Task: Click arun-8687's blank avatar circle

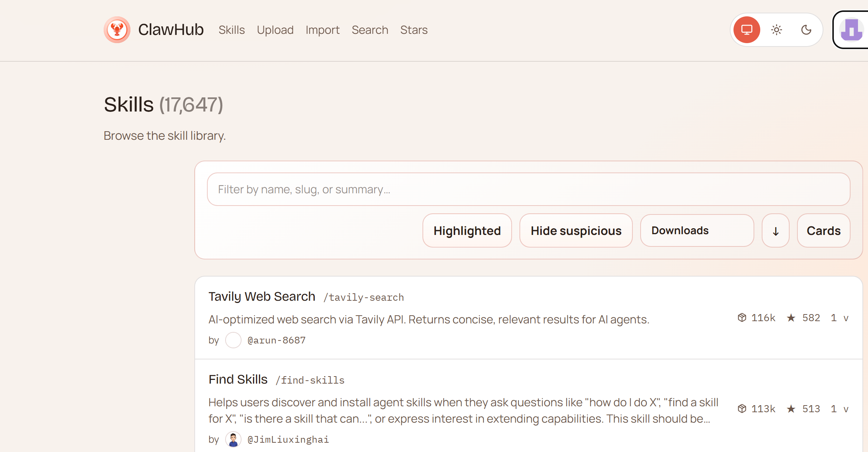Action: pyautogui.click(x=233, y=340)
